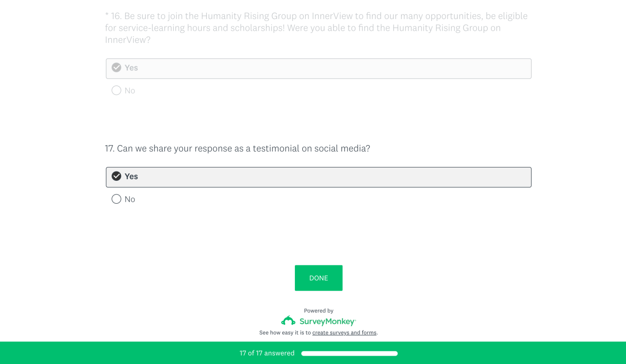Click the SurveyMonkey wordmark text
626x364 pixels.
[327, 321]
